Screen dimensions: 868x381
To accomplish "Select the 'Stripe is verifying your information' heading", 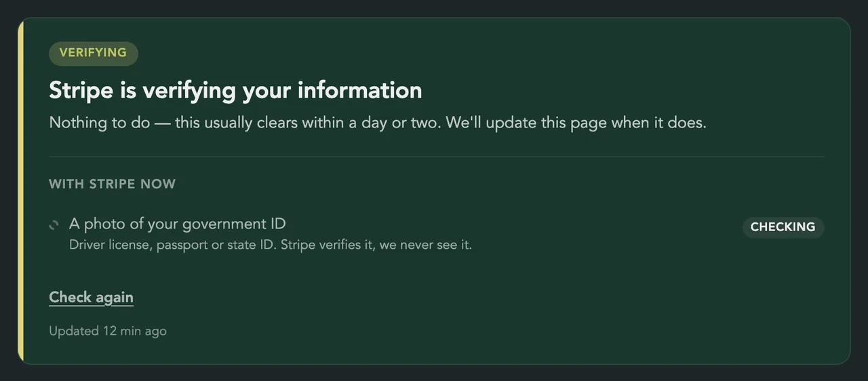I will [235, 90].
